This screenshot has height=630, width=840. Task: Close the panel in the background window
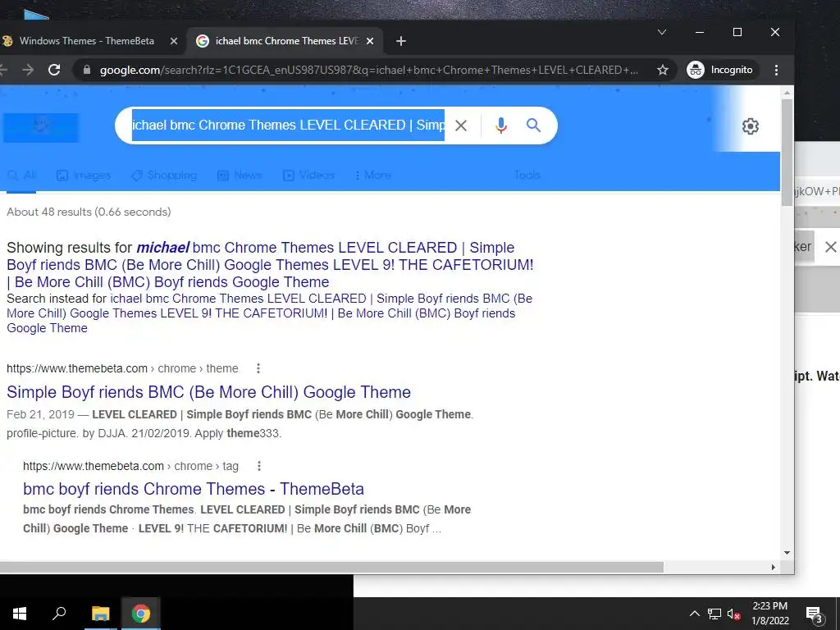(x=830, y=247)
